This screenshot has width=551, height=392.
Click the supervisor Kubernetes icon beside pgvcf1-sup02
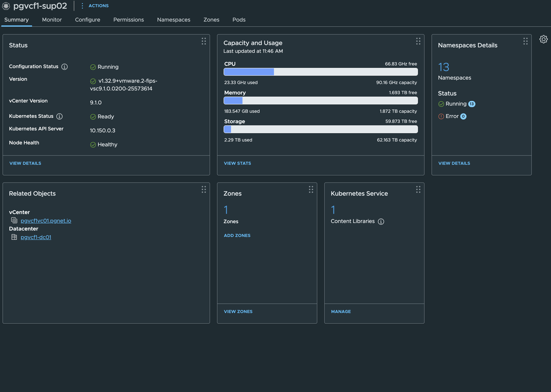click(6, 6)
